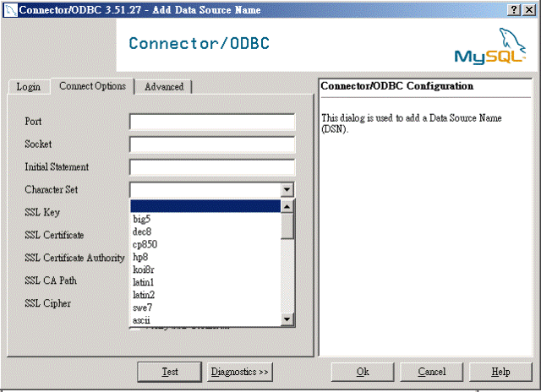Pick koi8r in the dropdown list
Screen dimensions: 541x392
point(205,269)
